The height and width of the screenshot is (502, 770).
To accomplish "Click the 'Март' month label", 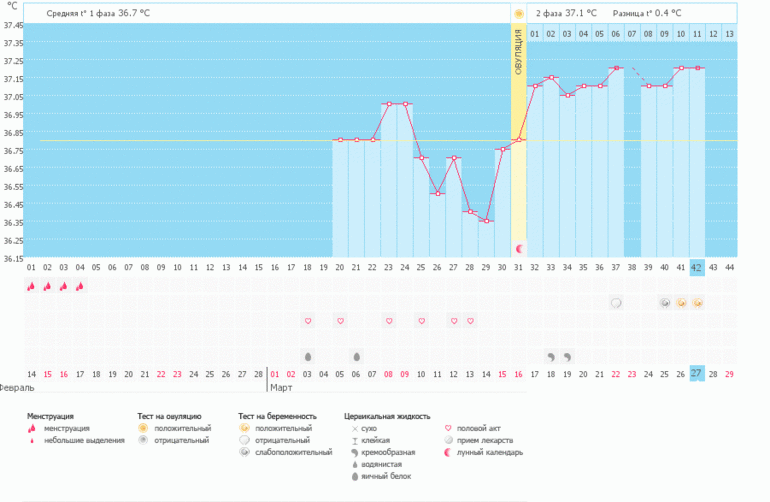I will point(281,388).
